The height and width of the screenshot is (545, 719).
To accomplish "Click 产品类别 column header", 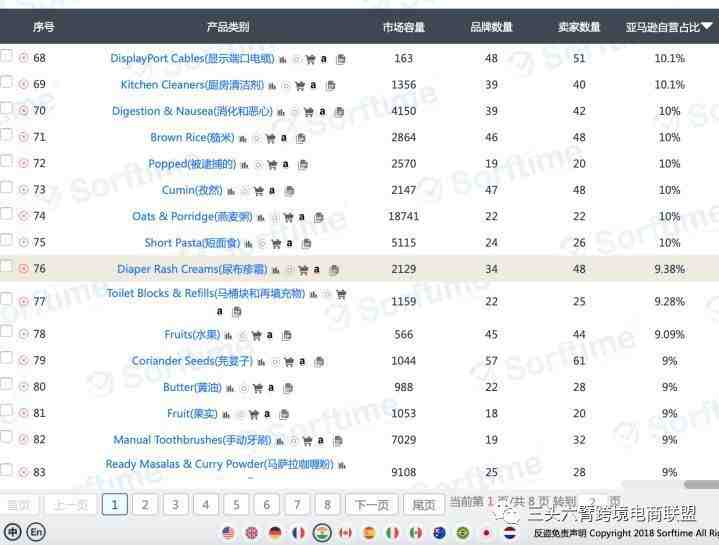I will click(x=227, y=27).
